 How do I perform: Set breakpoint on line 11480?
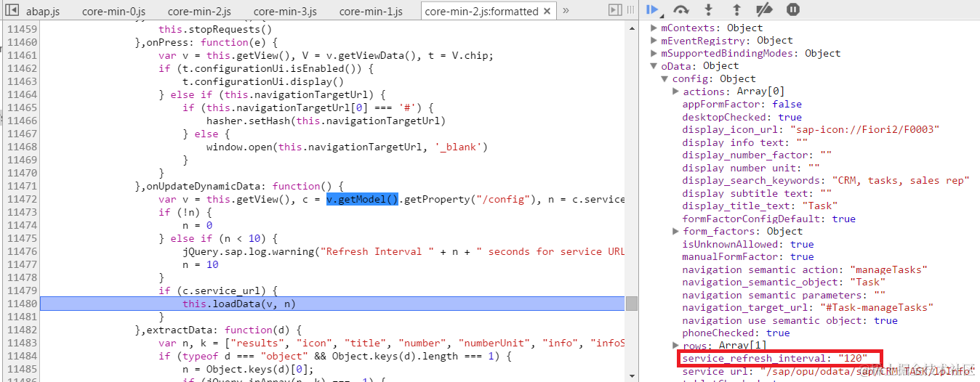(x=22, y=304)
